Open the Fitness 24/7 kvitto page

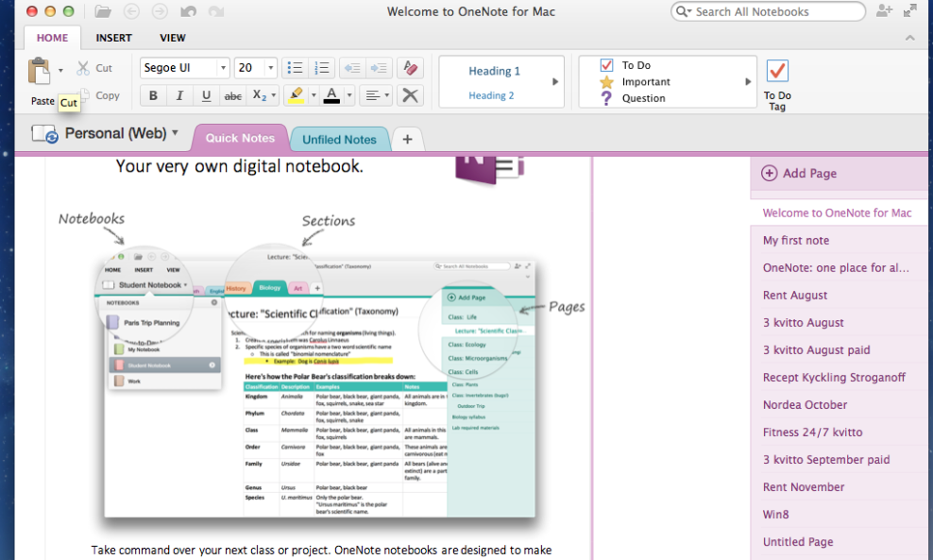point(839,433)
